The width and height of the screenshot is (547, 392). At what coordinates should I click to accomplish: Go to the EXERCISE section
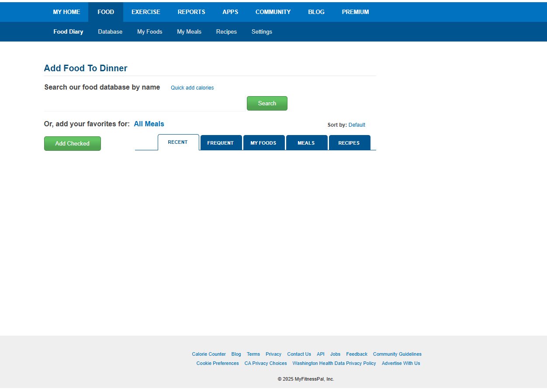tap(146, 12)
